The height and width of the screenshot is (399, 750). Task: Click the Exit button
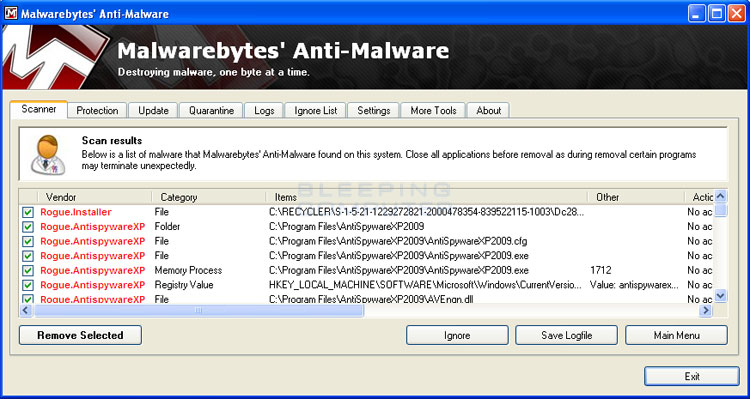(x=692, y=376)
